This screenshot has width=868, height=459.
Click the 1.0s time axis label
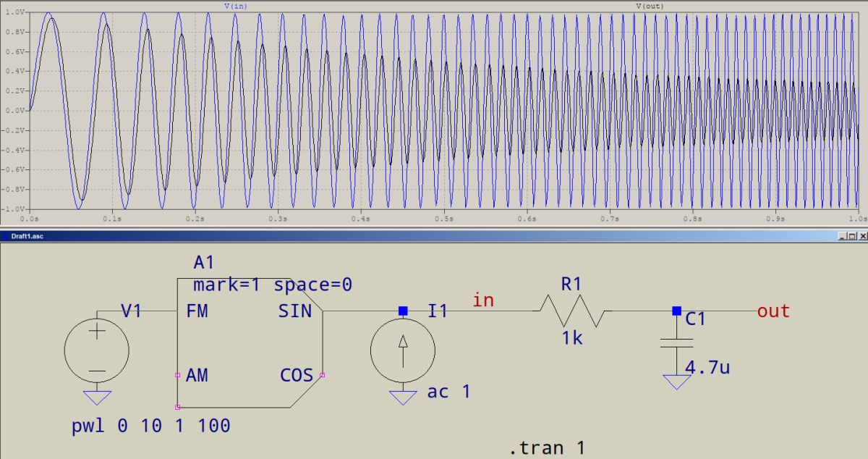[858, 218]
